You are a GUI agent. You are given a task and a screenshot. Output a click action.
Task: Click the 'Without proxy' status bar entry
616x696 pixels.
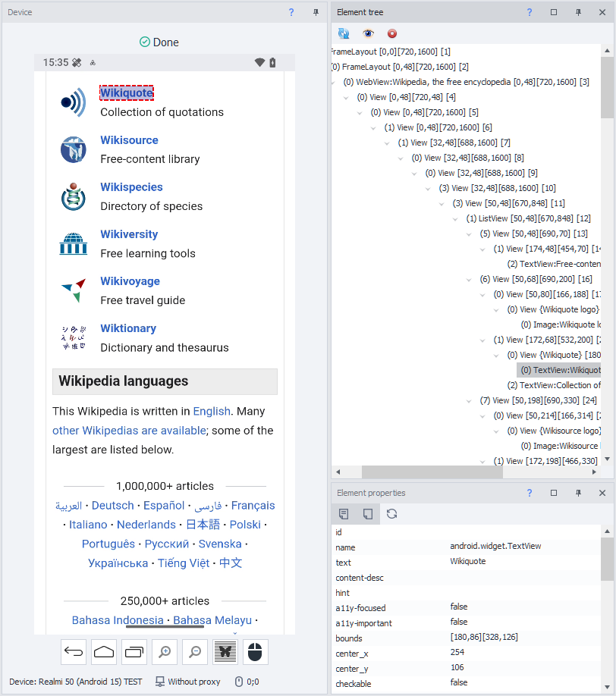[188, 682]
